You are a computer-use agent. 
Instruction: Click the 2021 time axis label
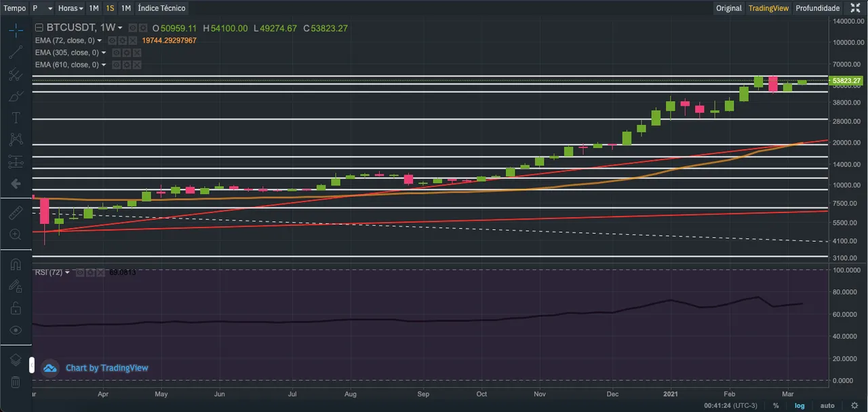point(671,393)
